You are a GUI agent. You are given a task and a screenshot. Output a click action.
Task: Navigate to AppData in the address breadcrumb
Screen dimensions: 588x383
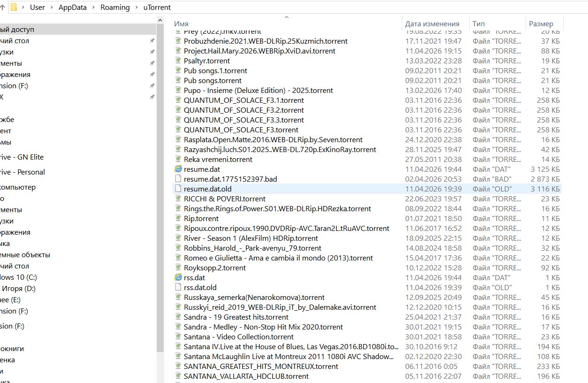pos(73,8)
